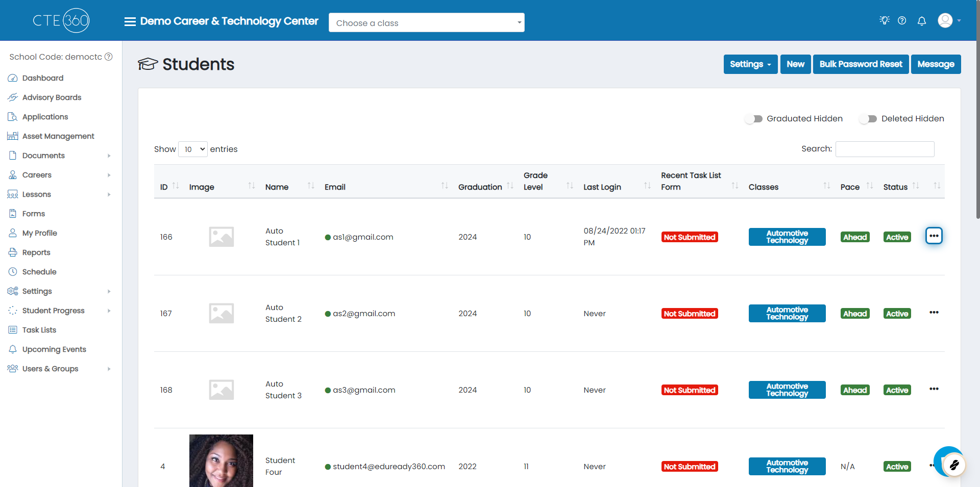Open Forms from the sidebar
The width and height of the screenshot is (980, 487).
pos(34,214)
